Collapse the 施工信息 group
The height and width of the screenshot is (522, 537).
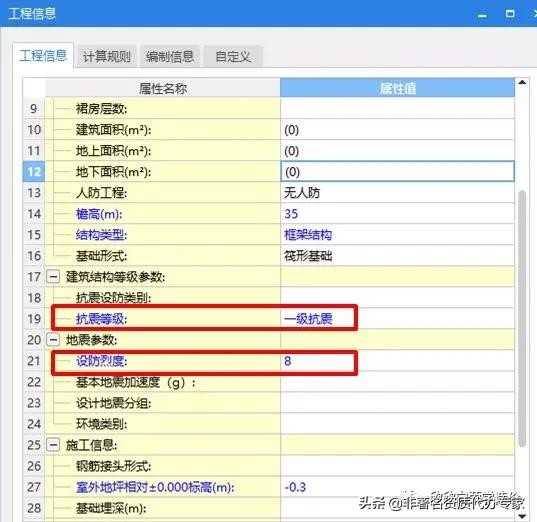pyautogui.click(x=53, y=445)
